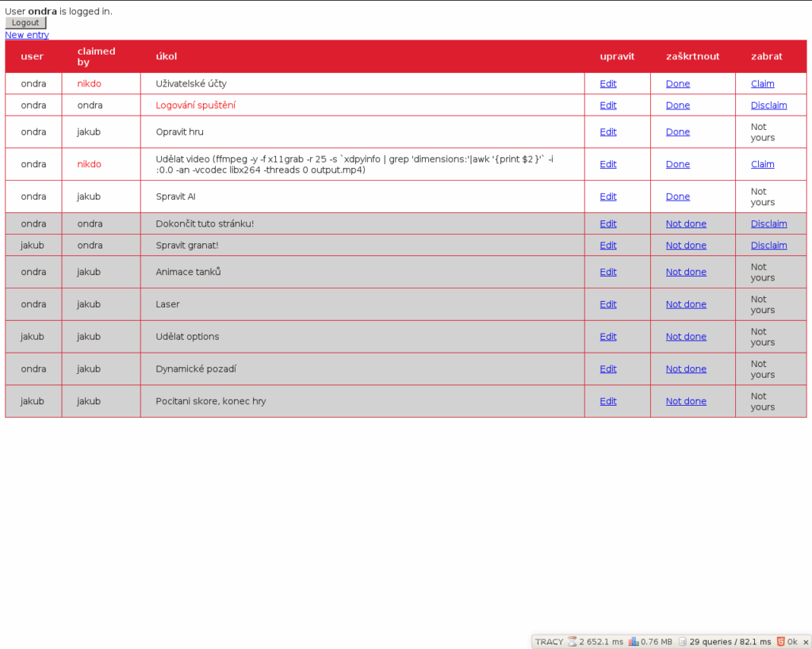Screen dimensions: 812x649
Task: Edit the Spravit AI task
Action: (608, 197)
